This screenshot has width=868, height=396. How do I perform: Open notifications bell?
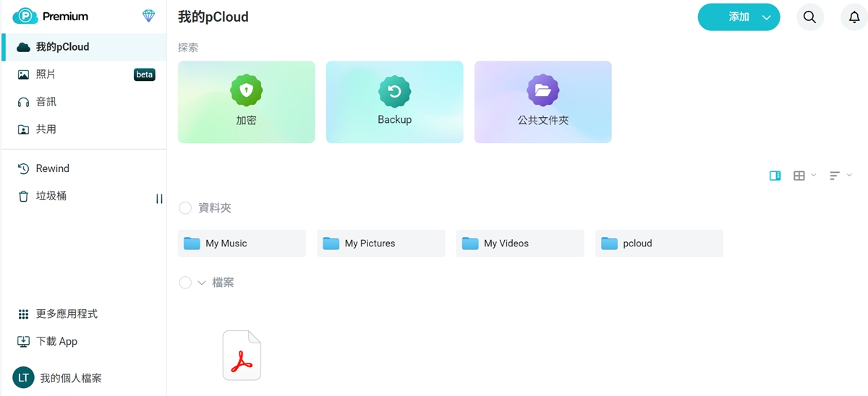(854, 17)
